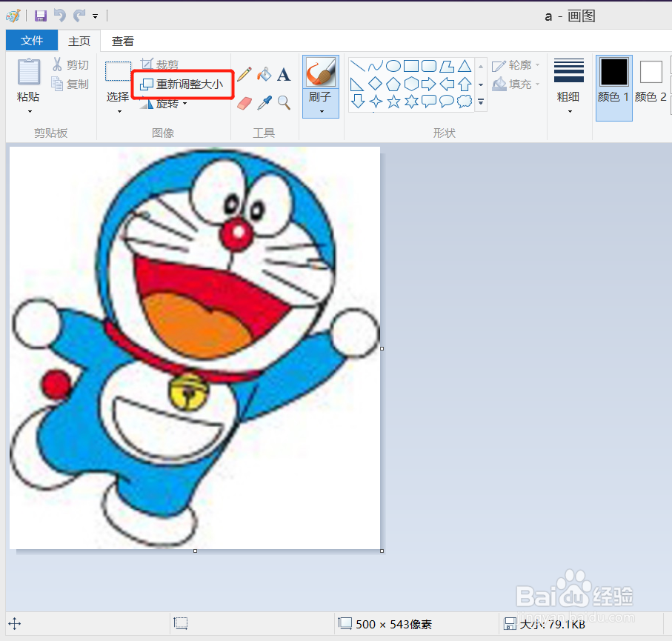This screenshot has width=672, height=641.
Task: Switch to the 主页 tab
Action: point(79,41)
